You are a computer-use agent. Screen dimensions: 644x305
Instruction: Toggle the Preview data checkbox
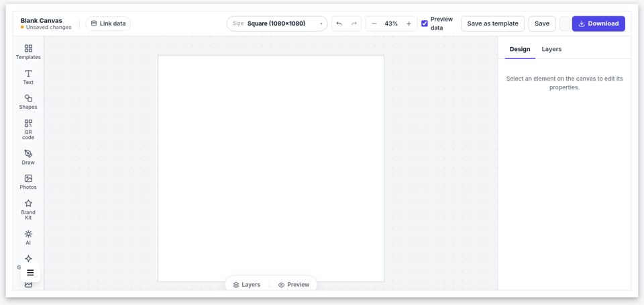point(425,24)
